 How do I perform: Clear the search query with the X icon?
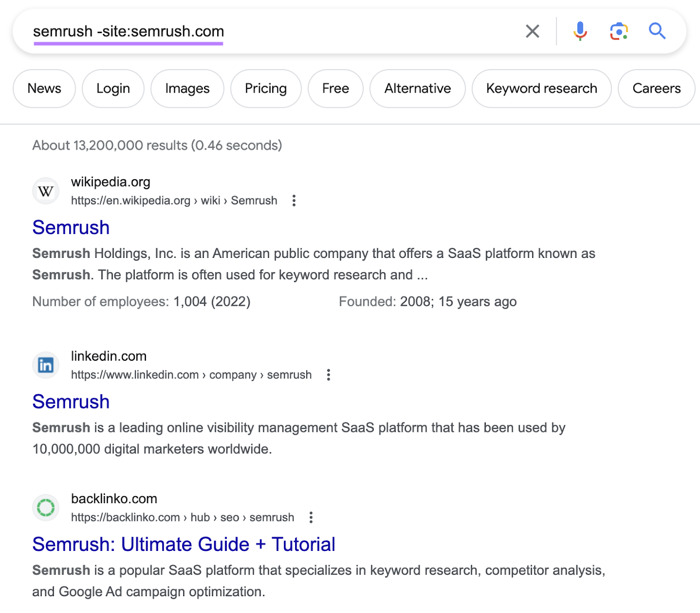tap(532, 31)
